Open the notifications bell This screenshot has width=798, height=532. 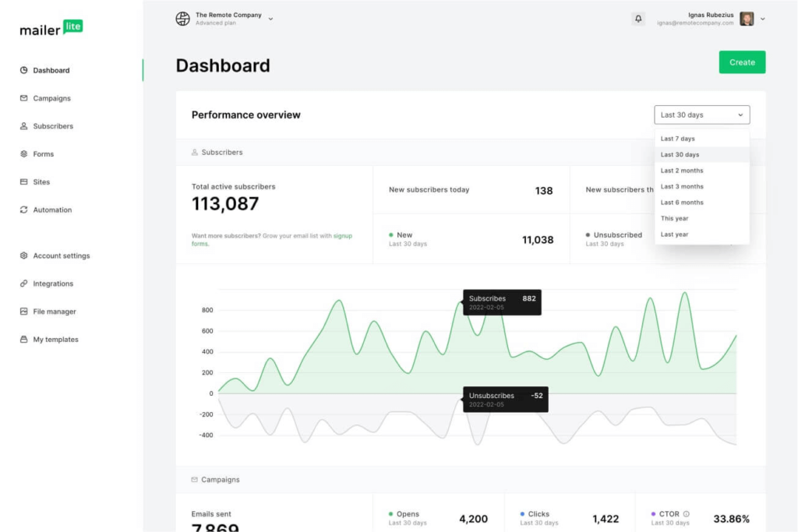point(638,18)
